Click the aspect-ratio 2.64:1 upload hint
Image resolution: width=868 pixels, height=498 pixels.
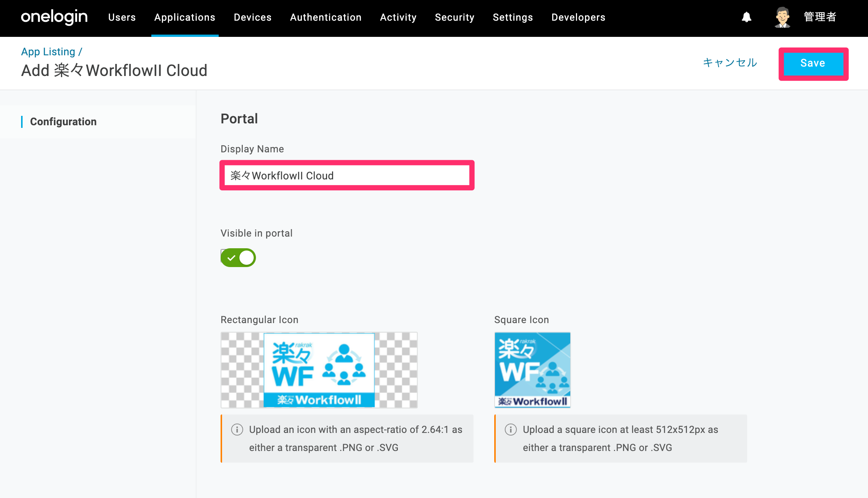[347, 439]
